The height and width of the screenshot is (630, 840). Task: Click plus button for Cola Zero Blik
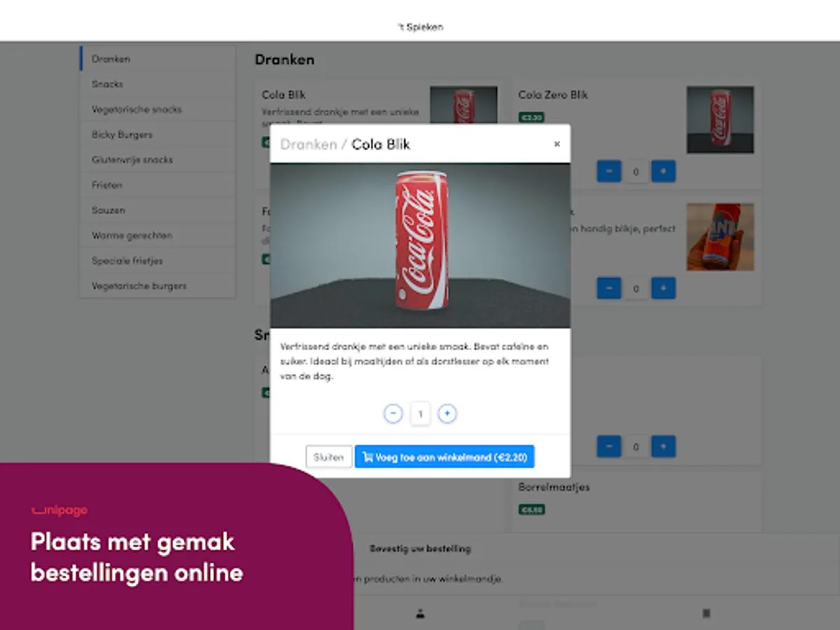click(664, 171)
